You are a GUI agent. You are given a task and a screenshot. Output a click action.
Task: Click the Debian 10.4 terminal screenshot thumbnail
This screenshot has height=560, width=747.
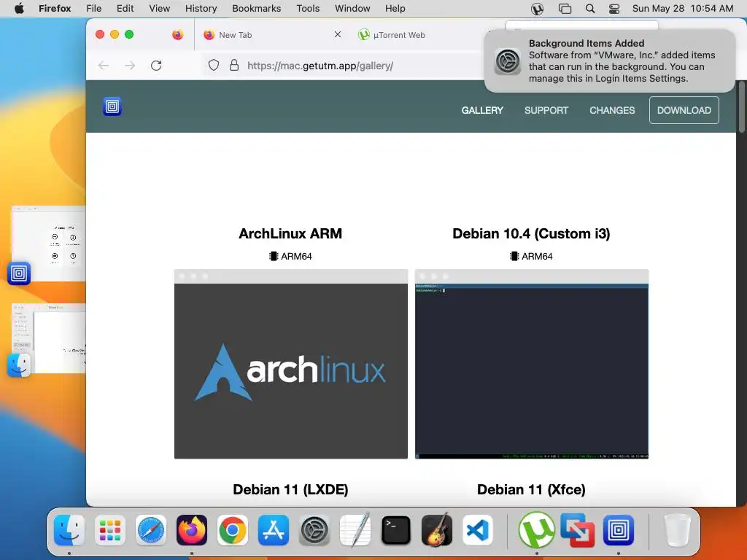(532, 364)
